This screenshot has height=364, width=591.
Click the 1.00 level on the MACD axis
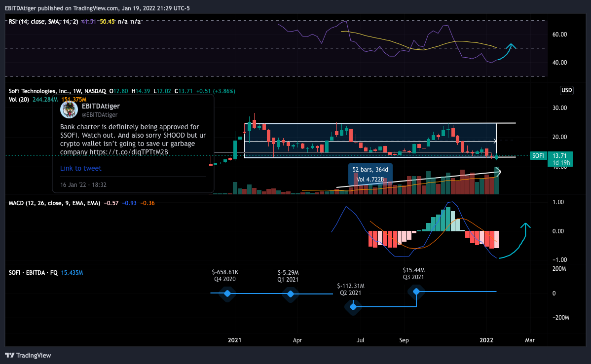click(558, 202)
